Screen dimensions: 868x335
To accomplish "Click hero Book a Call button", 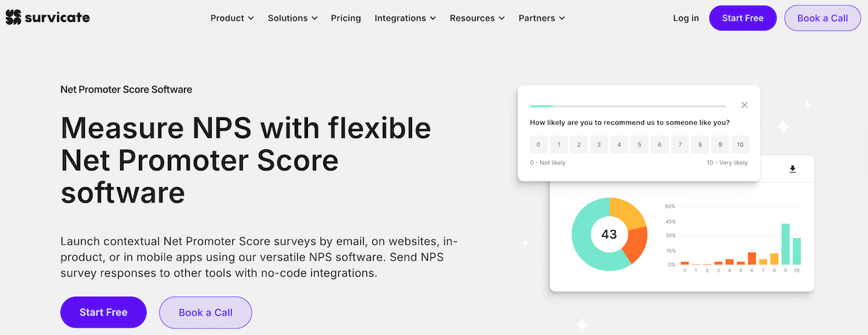I will point(205,312).
